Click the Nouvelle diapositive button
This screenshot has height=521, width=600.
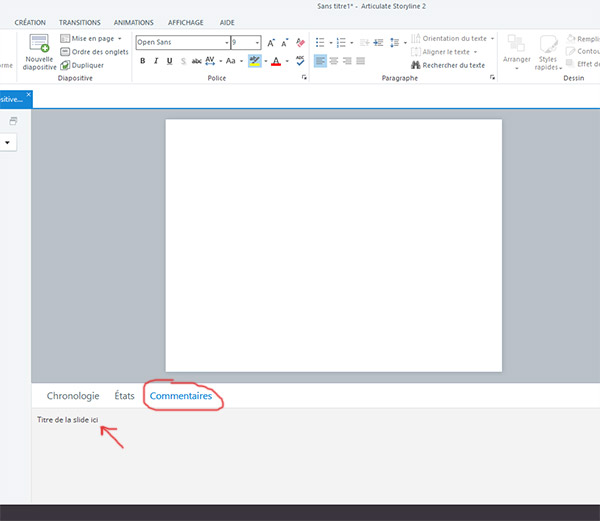[39, 52]
